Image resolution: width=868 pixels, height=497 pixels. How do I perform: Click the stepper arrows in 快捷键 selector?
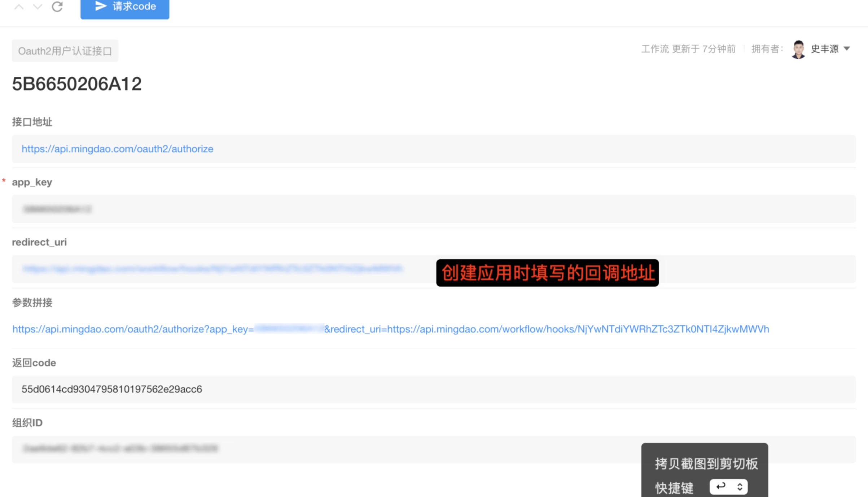(x=740, y=487)
